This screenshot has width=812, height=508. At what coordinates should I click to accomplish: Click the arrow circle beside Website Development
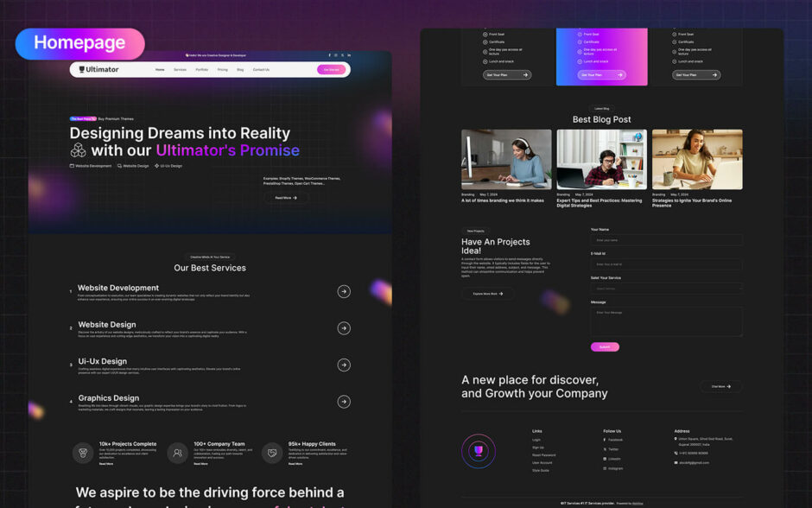(344, 292)
